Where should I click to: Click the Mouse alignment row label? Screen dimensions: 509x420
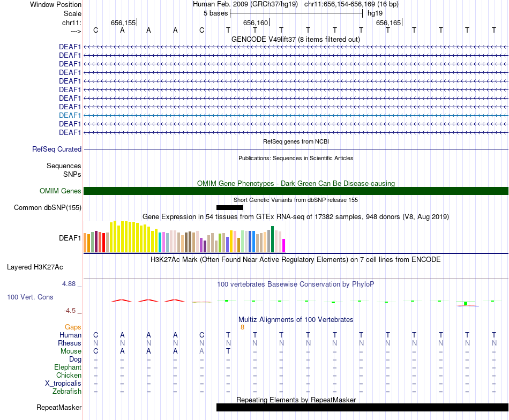click(71, 351)
